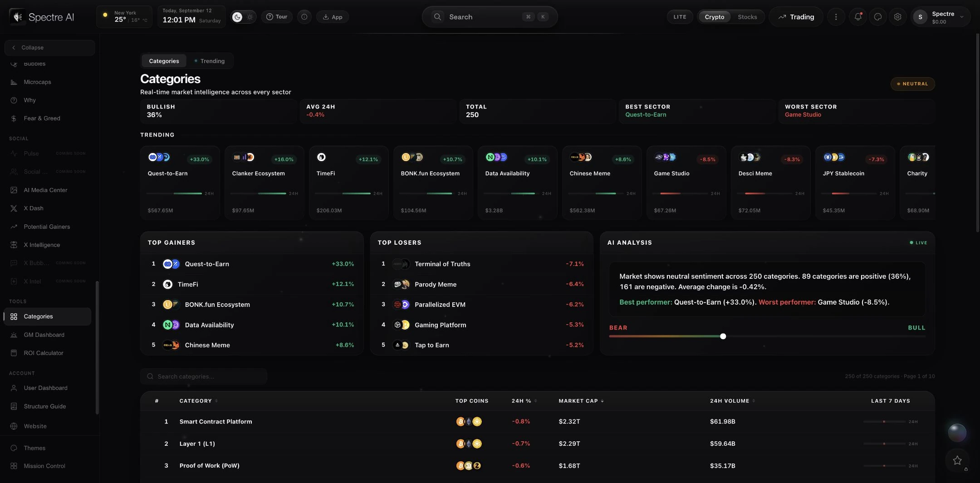Switch to Categories tab
This screenshot has height=483, width=980.
coord(164,61)
